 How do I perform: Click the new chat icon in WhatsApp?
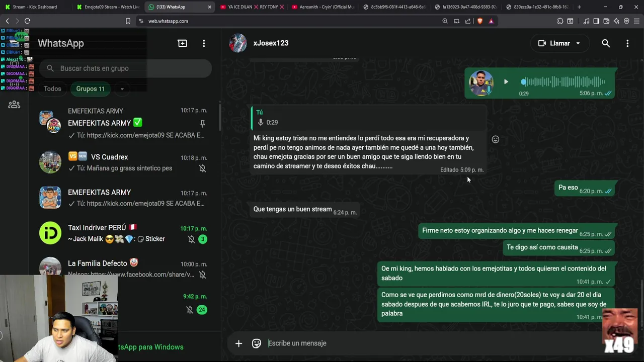point(182,43)
